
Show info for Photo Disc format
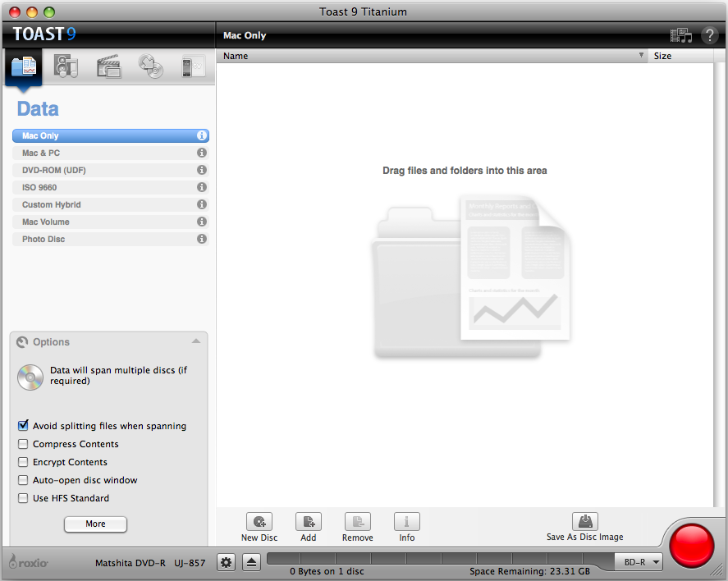coord(202,239)
